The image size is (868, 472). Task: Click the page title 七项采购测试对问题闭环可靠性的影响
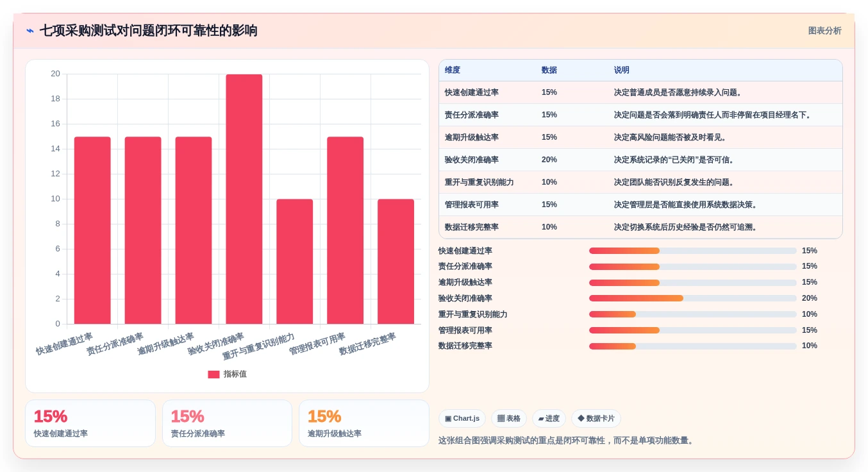coord(149,31)
